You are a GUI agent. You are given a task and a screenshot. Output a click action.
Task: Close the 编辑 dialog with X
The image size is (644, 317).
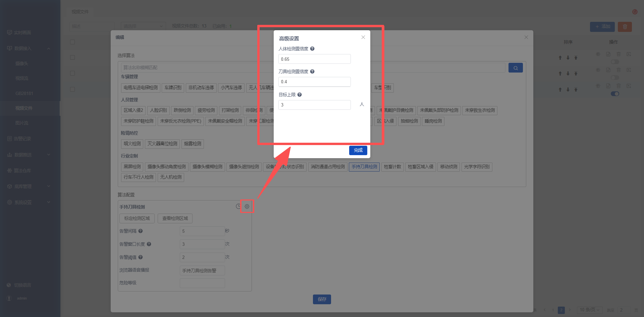click(x=526, y=37)
